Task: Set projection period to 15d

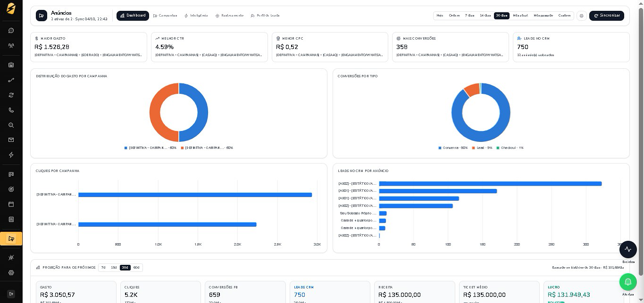Action: click(x=114, y=268)
